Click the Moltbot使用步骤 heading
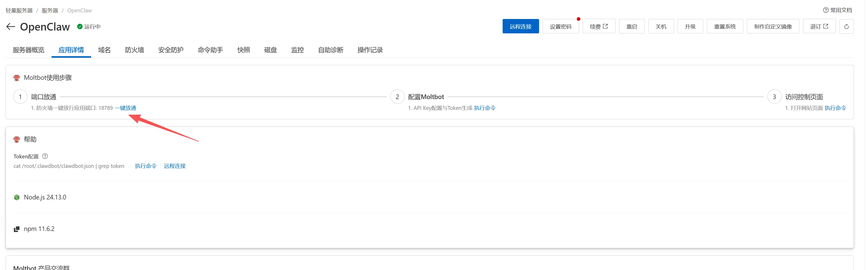Viewport: 868px width, 270px height. 47,78
